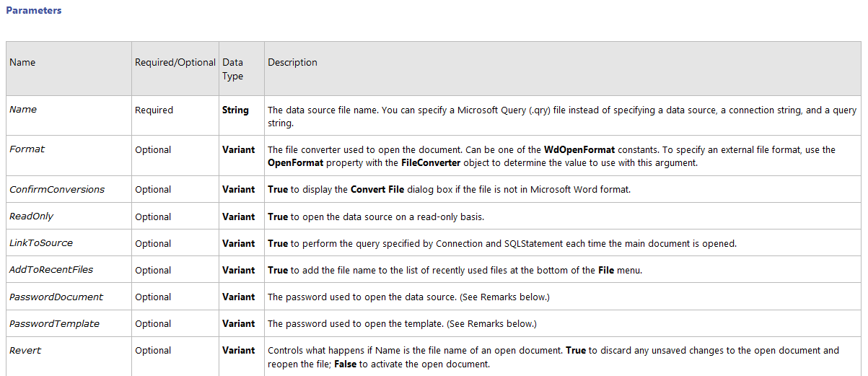Click the String data type cell
Screen dimensions: 868x376
(x=235, y=110)
